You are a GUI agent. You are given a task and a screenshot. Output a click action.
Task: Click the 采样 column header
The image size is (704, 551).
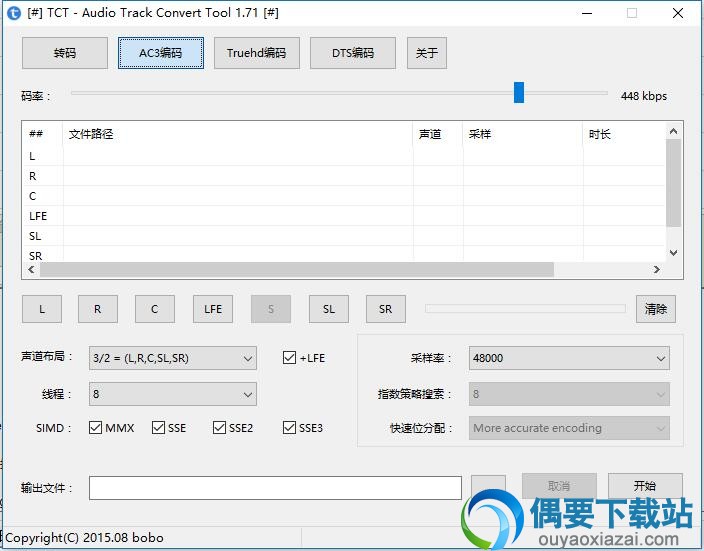pos(523,134)
